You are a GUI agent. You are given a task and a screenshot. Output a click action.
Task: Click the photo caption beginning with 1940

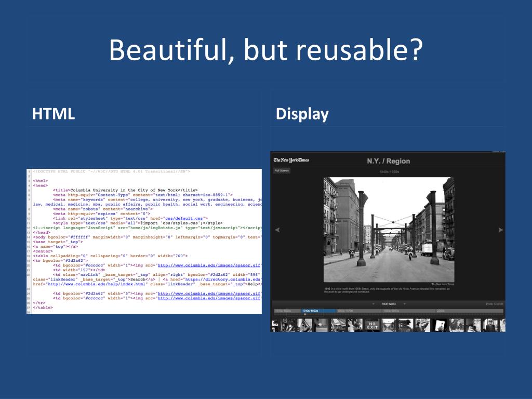(x=387, y=290)
